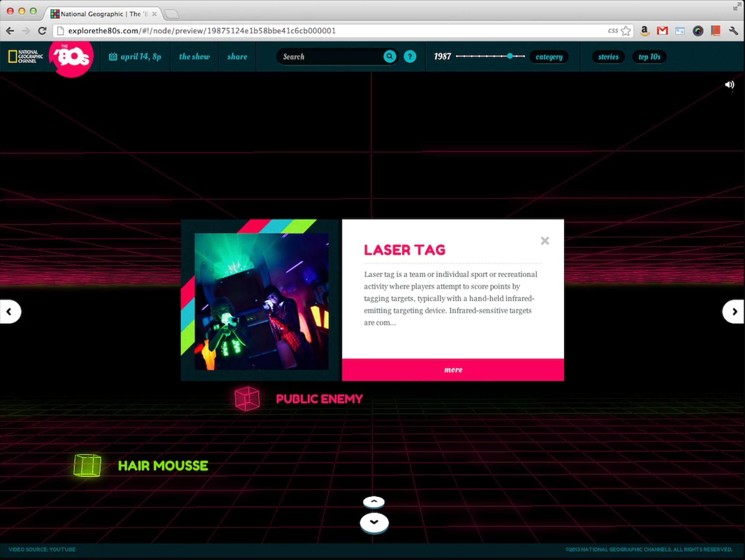Click the up chevron navigation button
This screenshot has height=560, width=745.
[374, 502]
